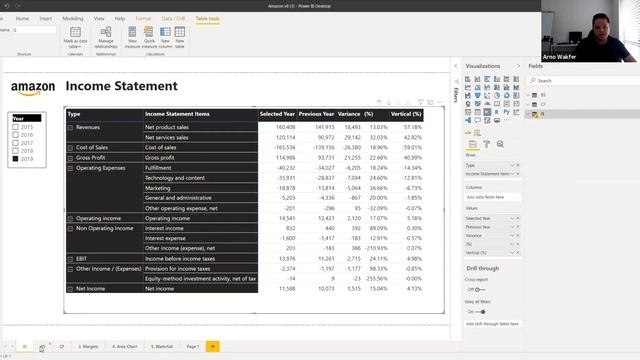Open the Data / Drill ribbon tab

(173, 18)
